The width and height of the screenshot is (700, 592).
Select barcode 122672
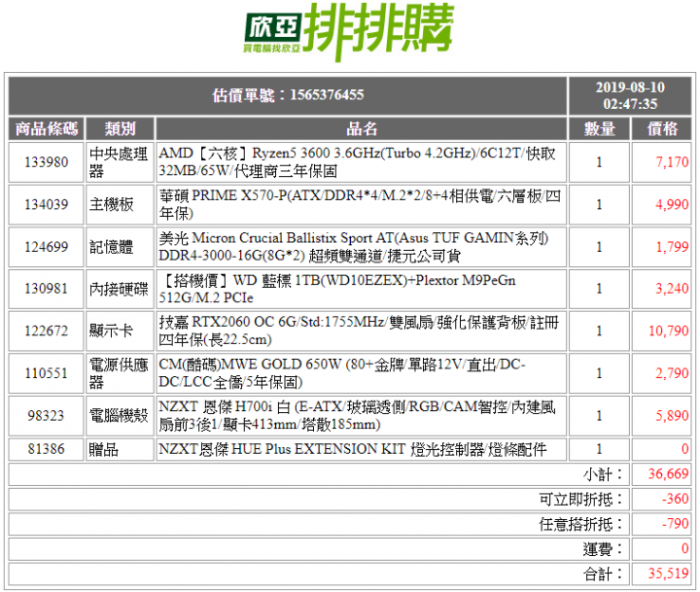(46, 331)
